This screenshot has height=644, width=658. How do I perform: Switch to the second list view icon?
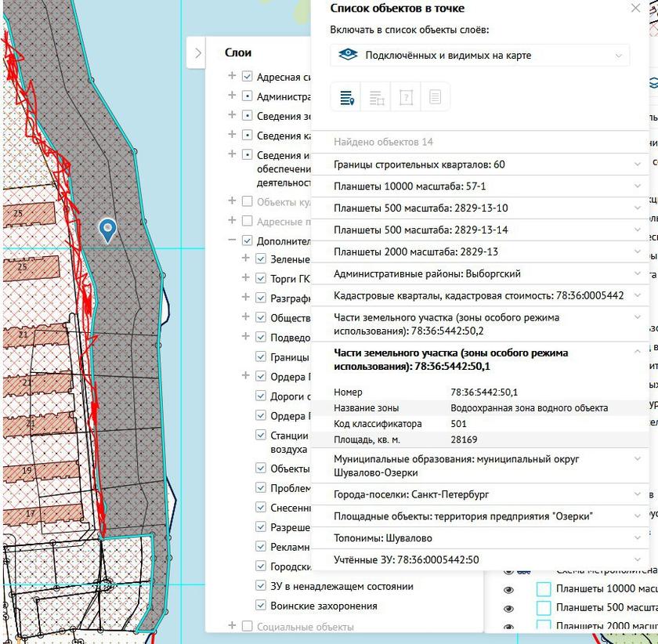[377, 97]
